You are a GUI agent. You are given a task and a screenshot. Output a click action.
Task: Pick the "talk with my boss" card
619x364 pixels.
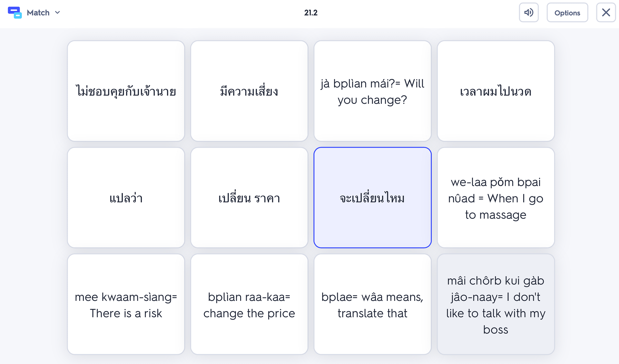pos(496,304)
